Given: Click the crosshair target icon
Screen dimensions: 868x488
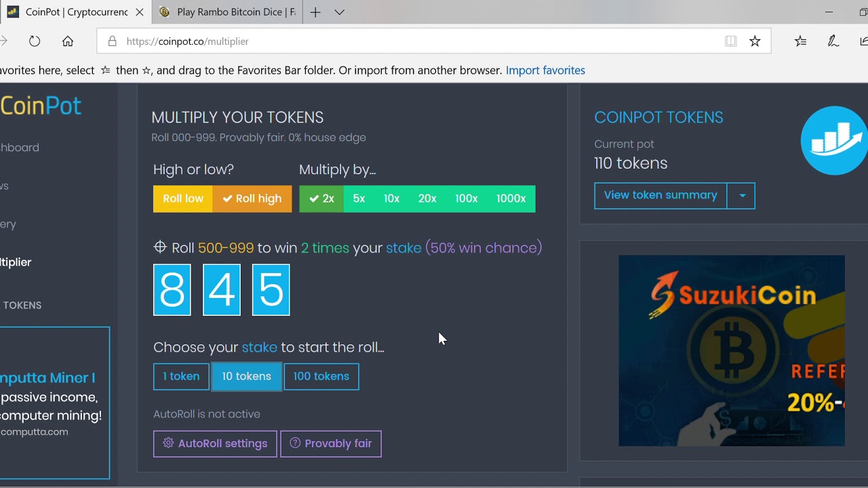Looking at the screenshot, I should 160,247.
